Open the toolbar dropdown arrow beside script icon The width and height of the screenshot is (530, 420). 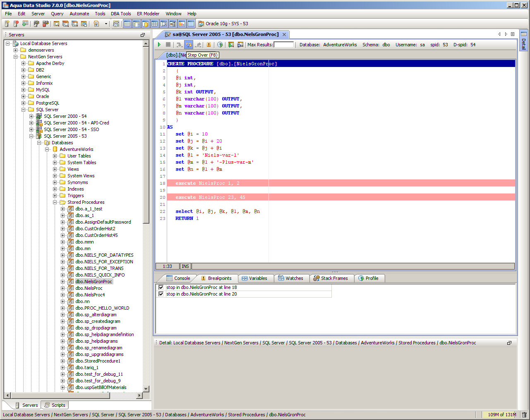coord(106,24)
